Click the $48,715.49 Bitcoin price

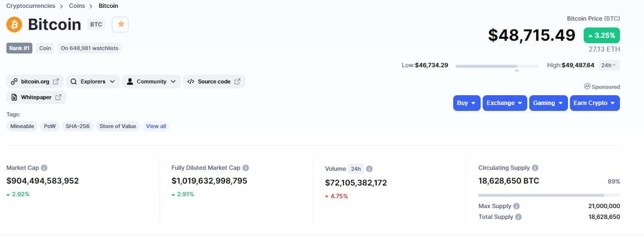[532, 35]
